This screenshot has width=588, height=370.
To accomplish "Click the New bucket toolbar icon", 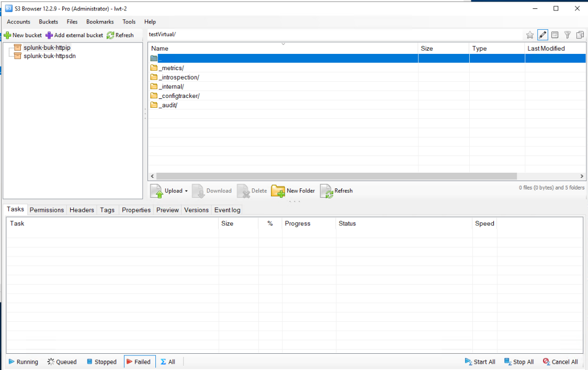I will [7, 35].
